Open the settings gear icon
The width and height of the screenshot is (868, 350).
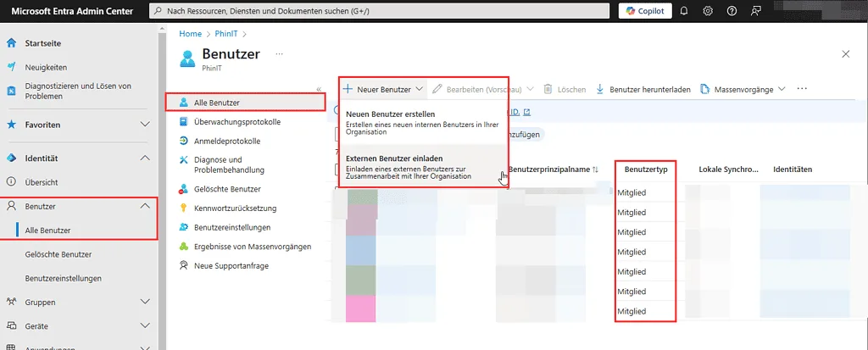pos(708,11)
